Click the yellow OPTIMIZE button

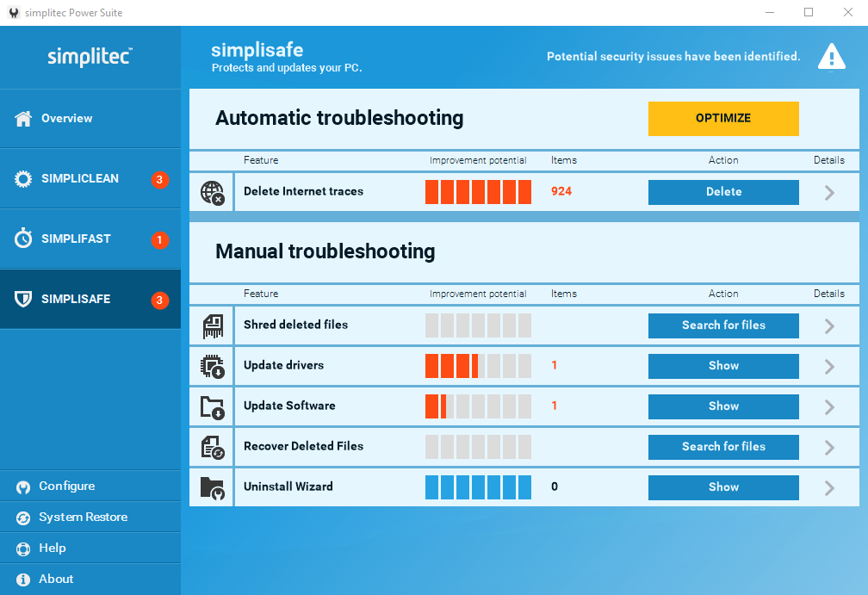click(x=723, y=119)
